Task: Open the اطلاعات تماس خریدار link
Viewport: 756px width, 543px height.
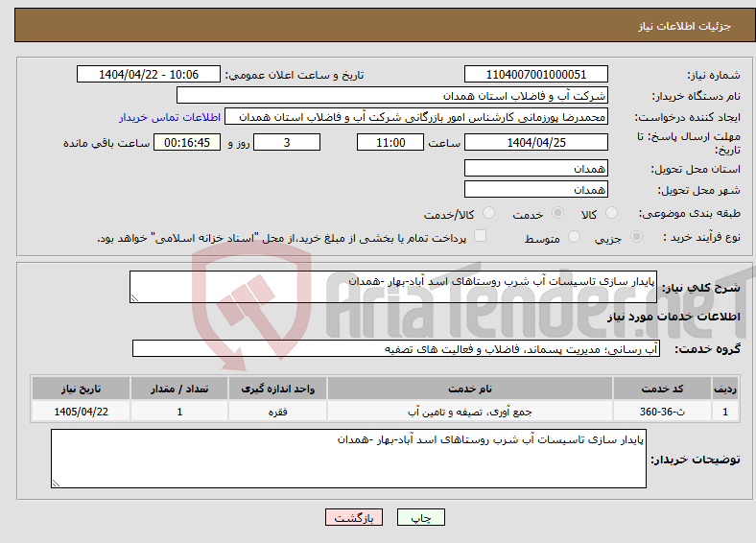Action: tap(170, 117)
